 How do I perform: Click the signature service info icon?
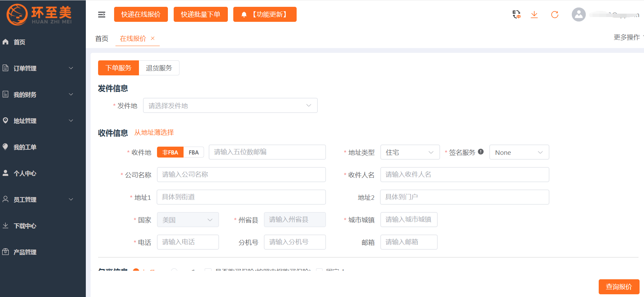tap(481, 152)
